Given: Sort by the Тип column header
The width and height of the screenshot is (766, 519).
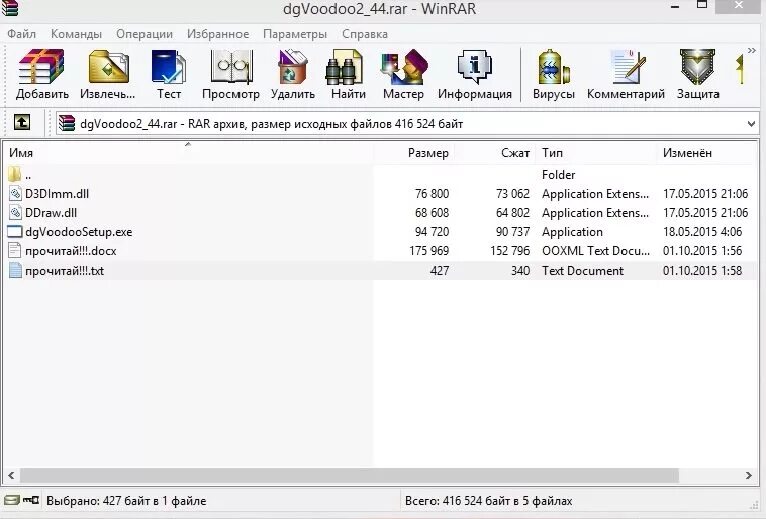Looking at the screenshot, I should [596, 153].
